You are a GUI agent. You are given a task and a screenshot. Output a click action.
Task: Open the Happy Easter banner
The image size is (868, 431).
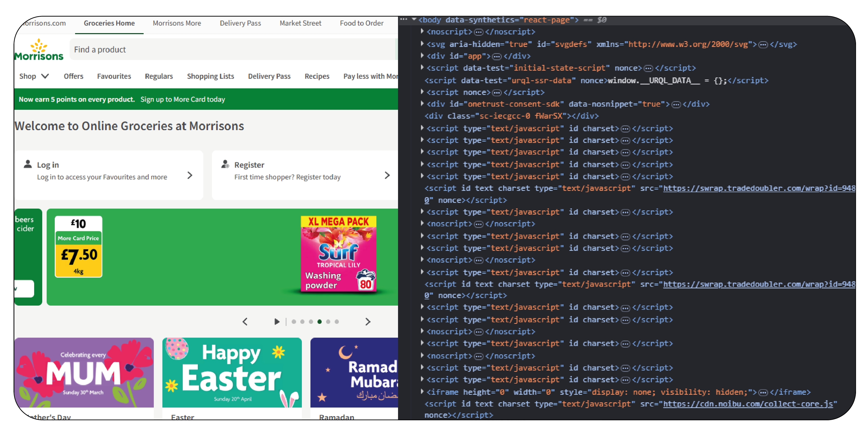point(232,373)
